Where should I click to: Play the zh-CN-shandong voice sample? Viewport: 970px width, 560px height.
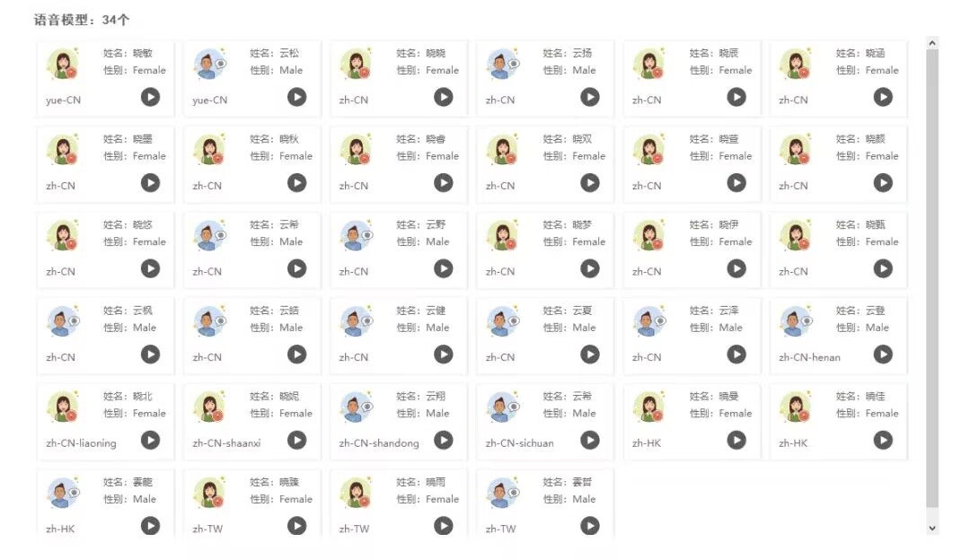(444, 440)
